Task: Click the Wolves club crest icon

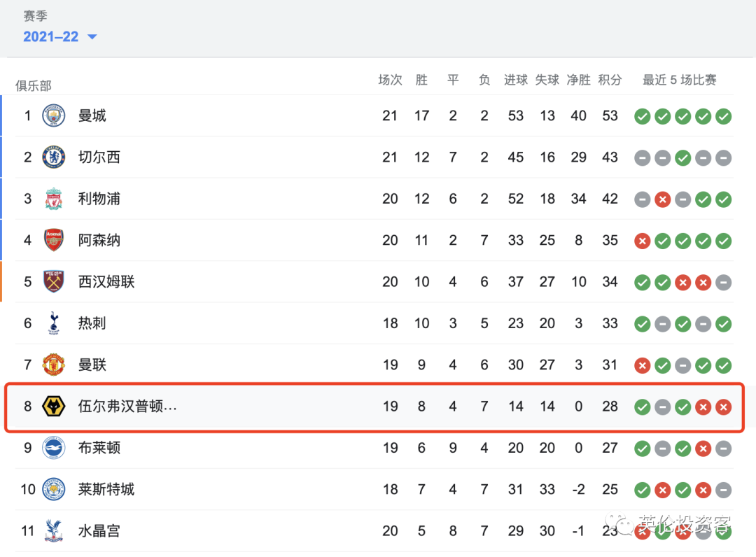Action: (54, 406)
